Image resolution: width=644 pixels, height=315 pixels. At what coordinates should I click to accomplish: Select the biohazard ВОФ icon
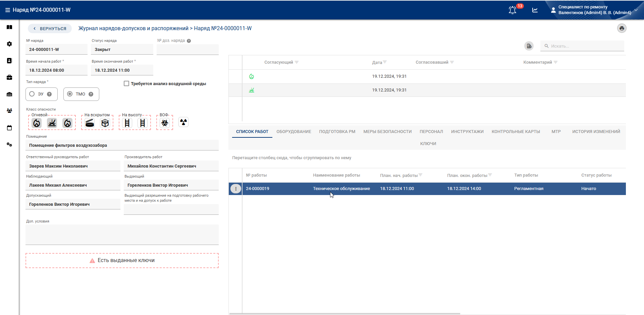click(x=165, y=123)
